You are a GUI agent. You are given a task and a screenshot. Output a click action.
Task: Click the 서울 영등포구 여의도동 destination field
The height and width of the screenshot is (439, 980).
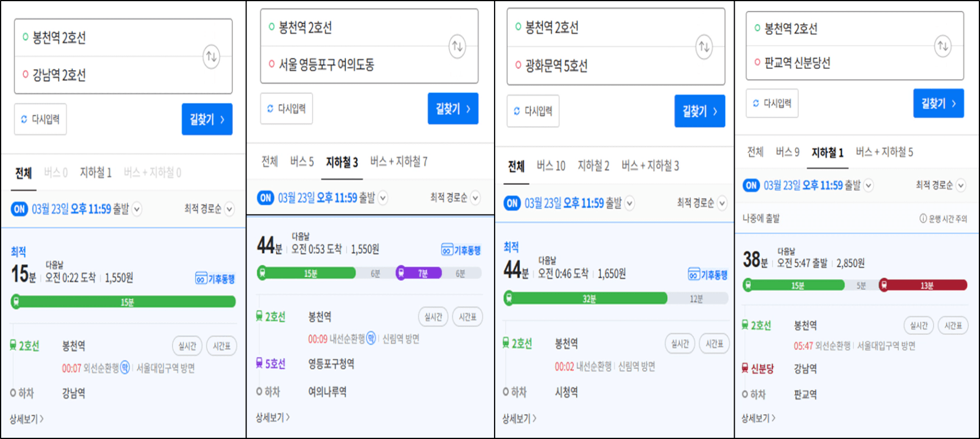326,65
